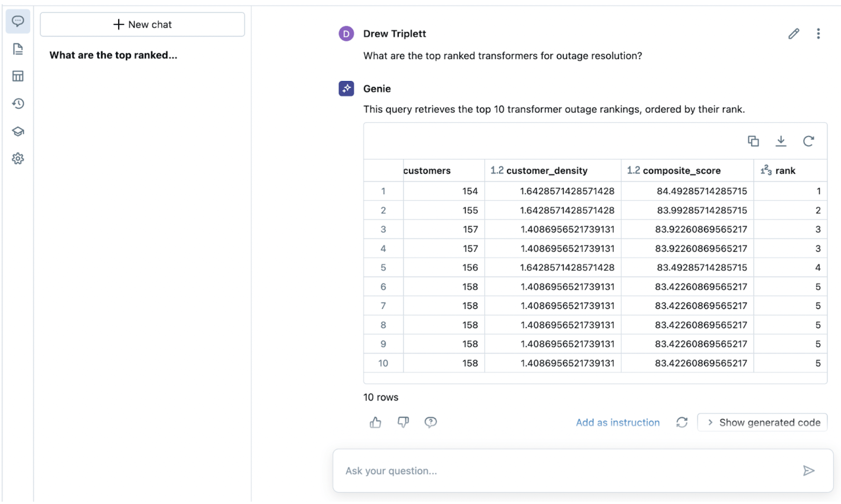The height and width of the screenshot is (504, 841).
Task: Download the query results table
Action: 781,141
